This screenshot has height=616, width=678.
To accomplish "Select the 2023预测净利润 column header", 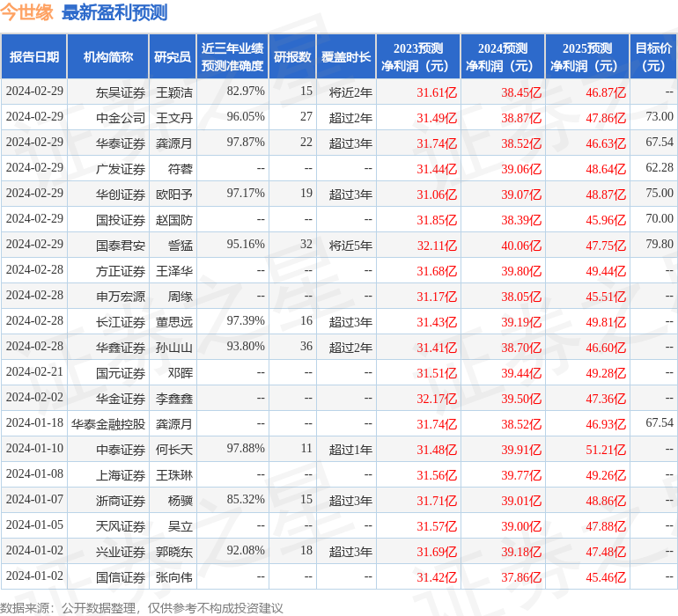I will [418, 56].
